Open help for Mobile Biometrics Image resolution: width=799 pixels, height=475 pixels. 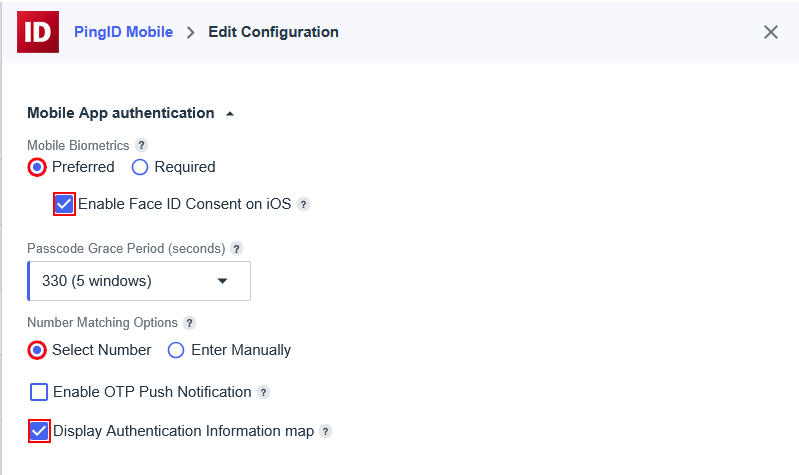(x=141, y=145)
